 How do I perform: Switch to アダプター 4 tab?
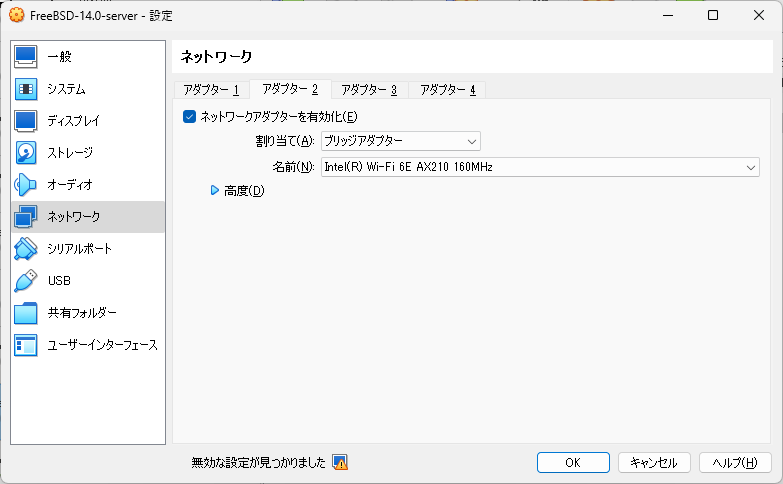coord(447,90)
